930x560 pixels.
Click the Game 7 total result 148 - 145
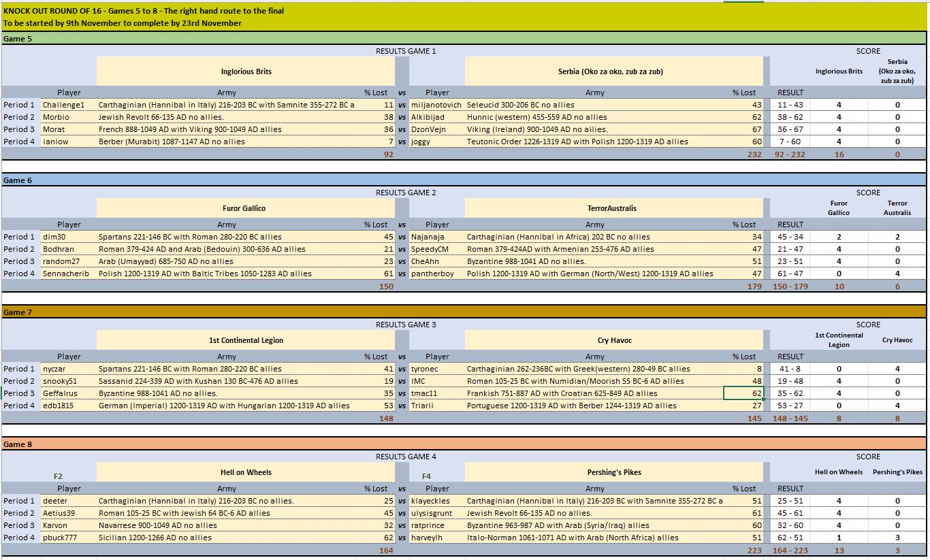click(790, 418)
